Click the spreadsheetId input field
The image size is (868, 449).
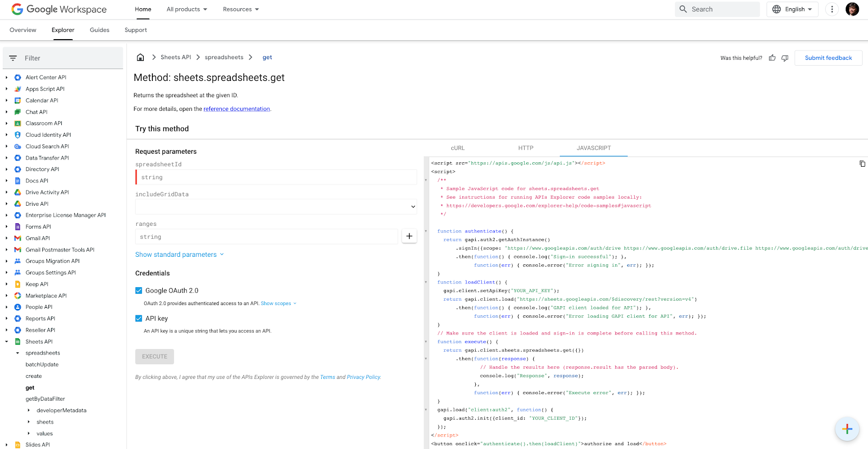click(276, 177)
